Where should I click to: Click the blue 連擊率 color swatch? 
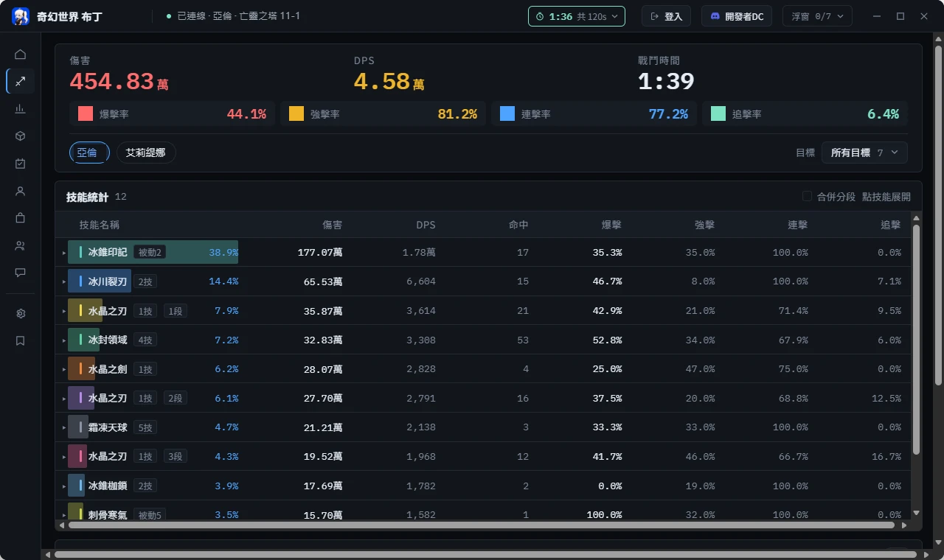point(507,113)
